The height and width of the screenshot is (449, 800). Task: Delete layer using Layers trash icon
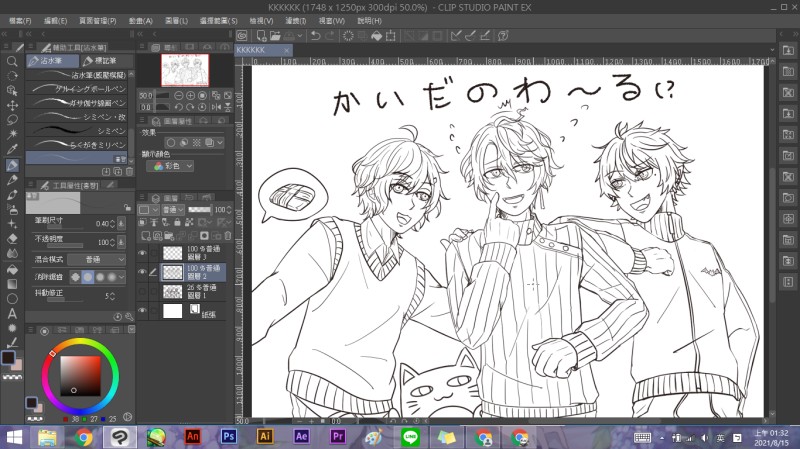[228, 236]
